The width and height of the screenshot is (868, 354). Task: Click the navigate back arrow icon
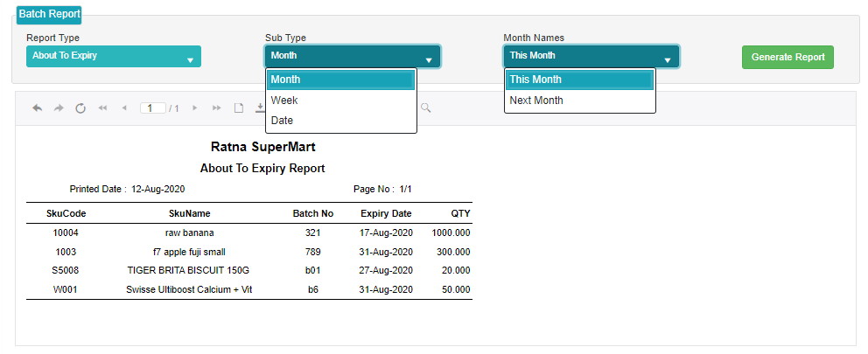pyautogui.click(x=38, y=108)
